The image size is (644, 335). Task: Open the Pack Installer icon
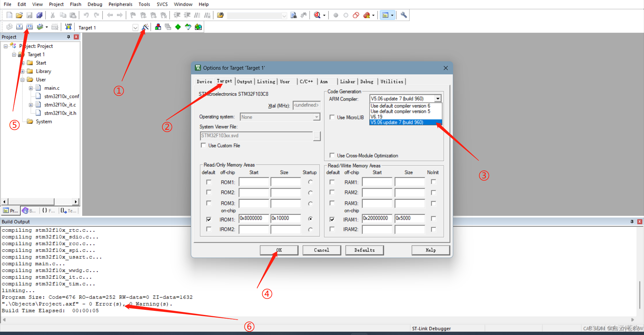[198, 27]
